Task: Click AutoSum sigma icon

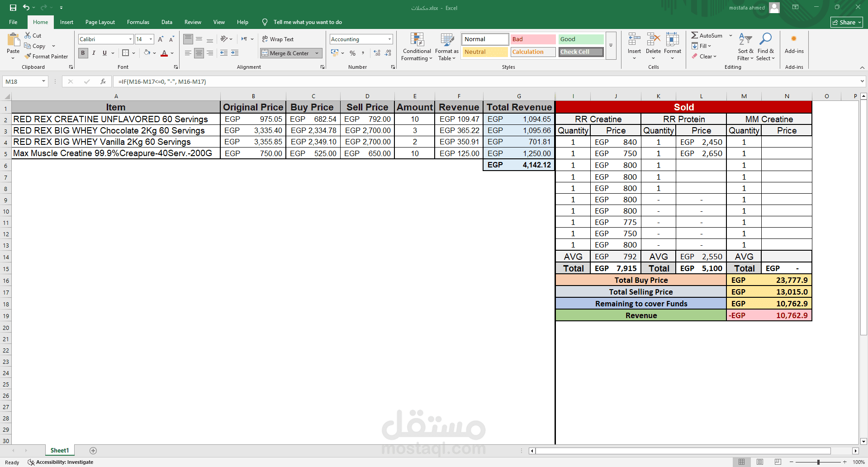Action: (x=694, y=35)
